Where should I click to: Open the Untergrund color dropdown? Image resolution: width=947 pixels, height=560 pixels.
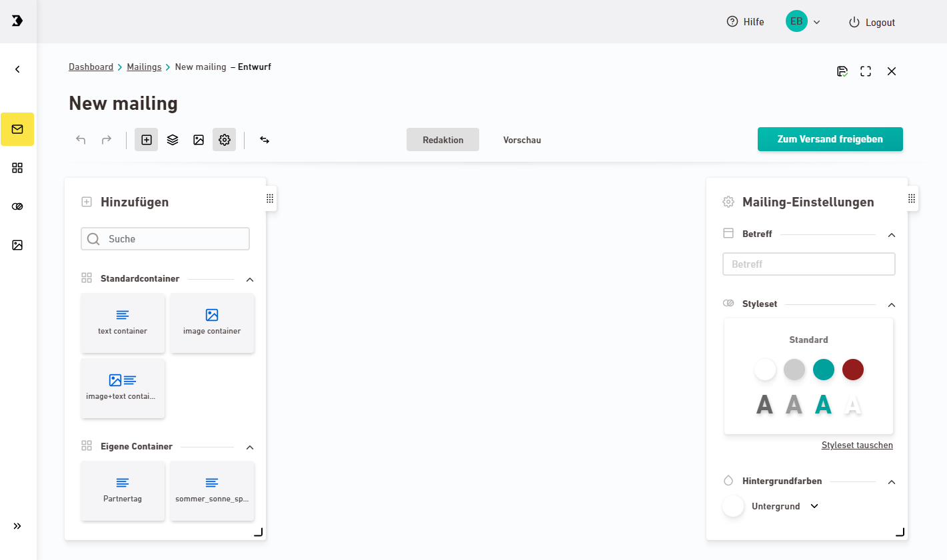point(814,506)
